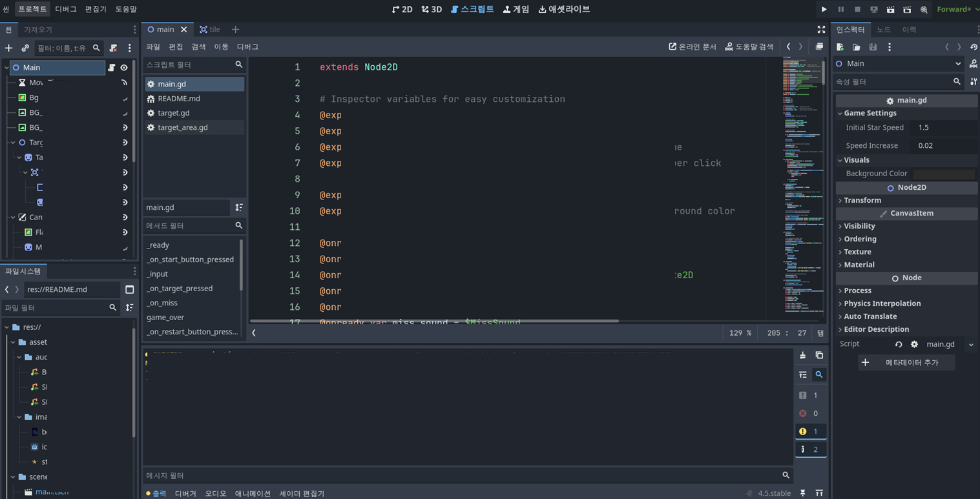This screenshot has width=980, height=499.
Task: Collapse the Can node in scene tree
Action: (13, 218)
